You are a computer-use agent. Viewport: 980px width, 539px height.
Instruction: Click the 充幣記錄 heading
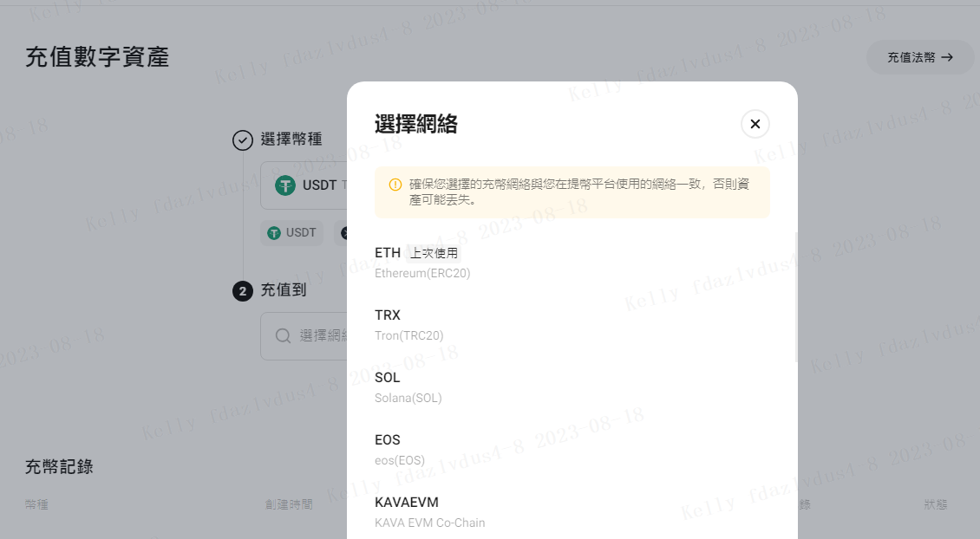click(x=59, y=466)
